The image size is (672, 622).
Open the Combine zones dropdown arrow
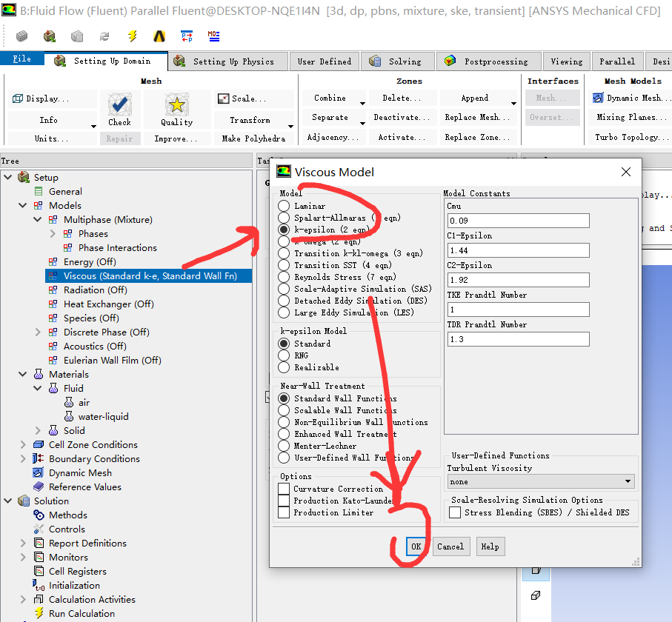click(x=362, y=103)
